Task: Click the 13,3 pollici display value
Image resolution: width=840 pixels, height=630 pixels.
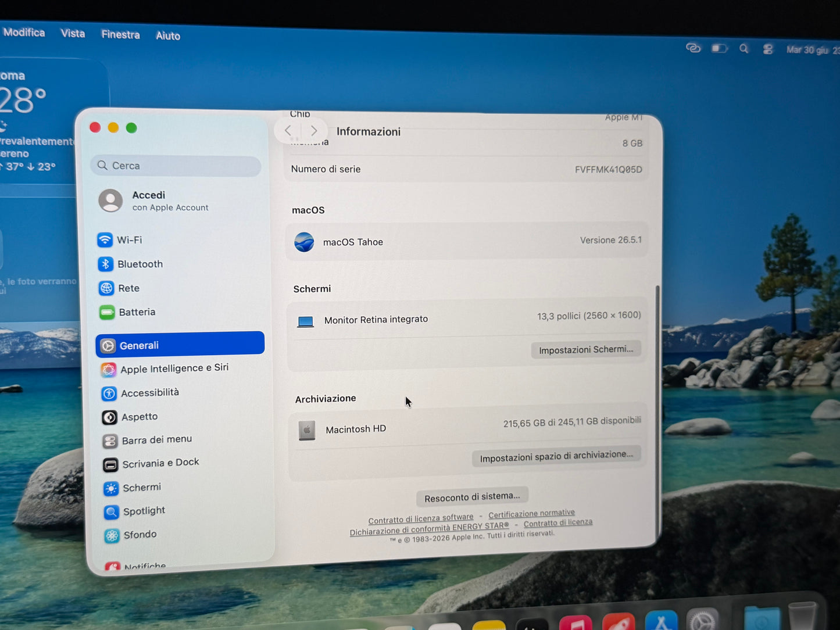Action: 588,316
